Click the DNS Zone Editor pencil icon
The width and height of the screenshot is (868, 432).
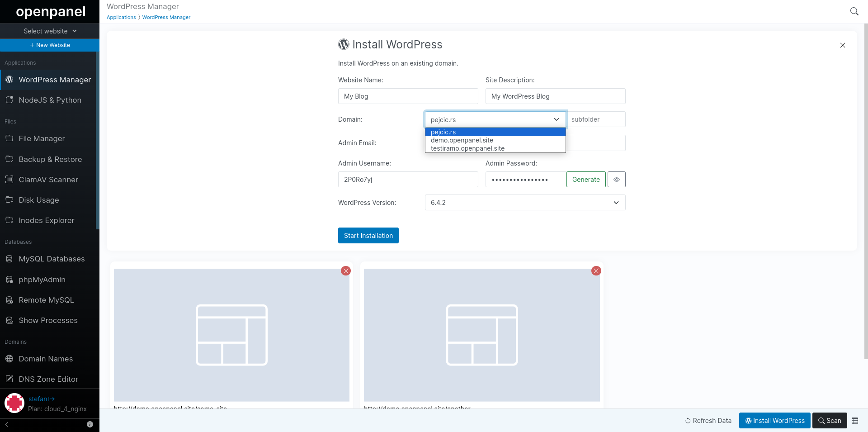(x=9, y=379)
